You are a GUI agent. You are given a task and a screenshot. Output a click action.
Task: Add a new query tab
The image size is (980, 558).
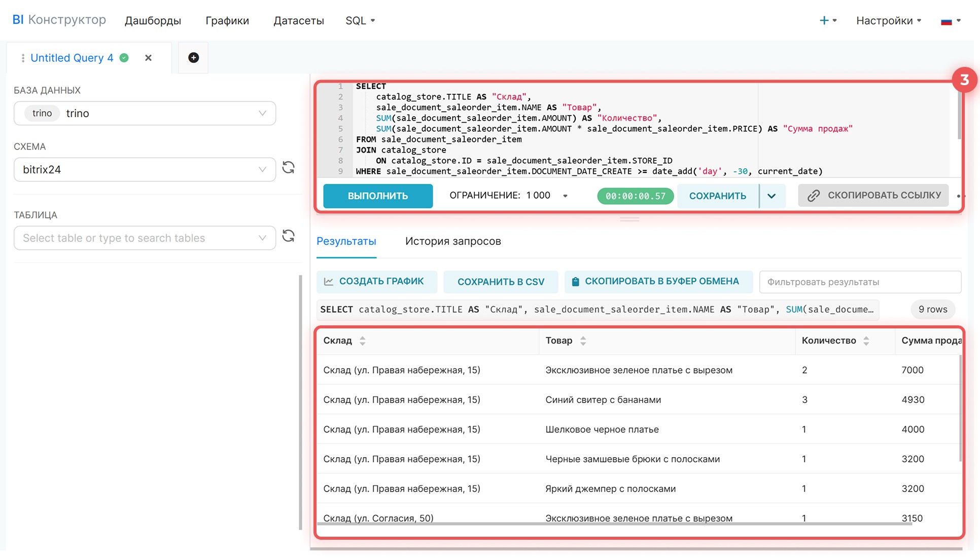(x=193, y=58)
